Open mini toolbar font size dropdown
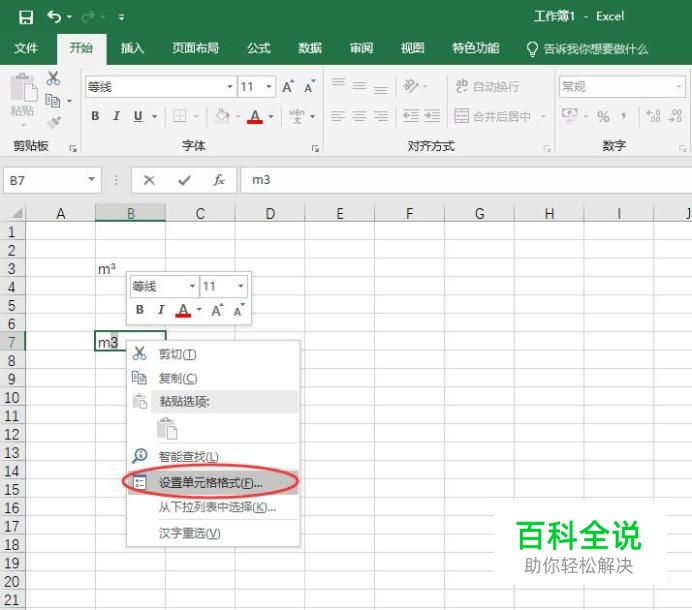Screen dimensions: 692x610 point(241,286)
